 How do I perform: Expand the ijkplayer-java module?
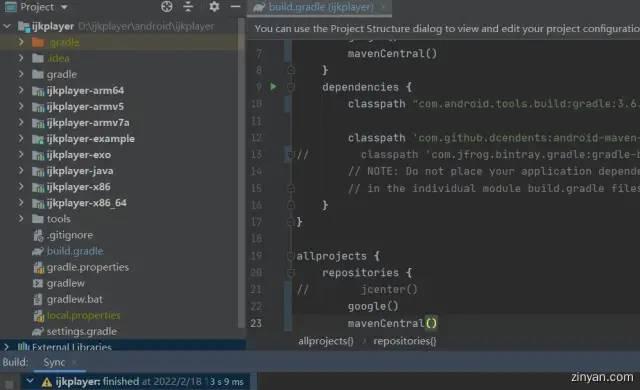point(21,171)
